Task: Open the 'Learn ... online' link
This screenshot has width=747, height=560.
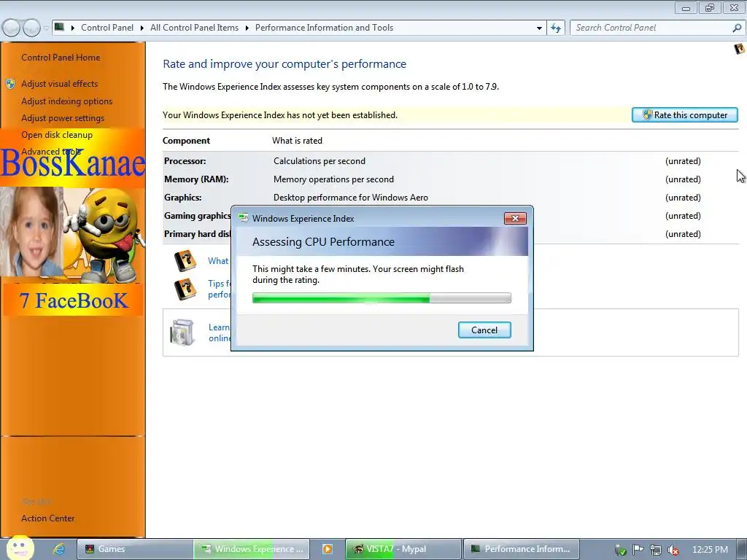Action: (219, 332)
